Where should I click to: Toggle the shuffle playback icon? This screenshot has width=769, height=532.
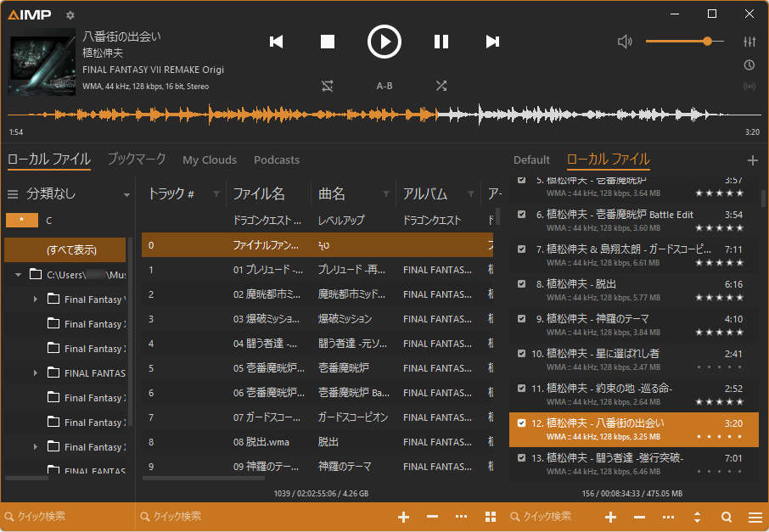point(441,86)
